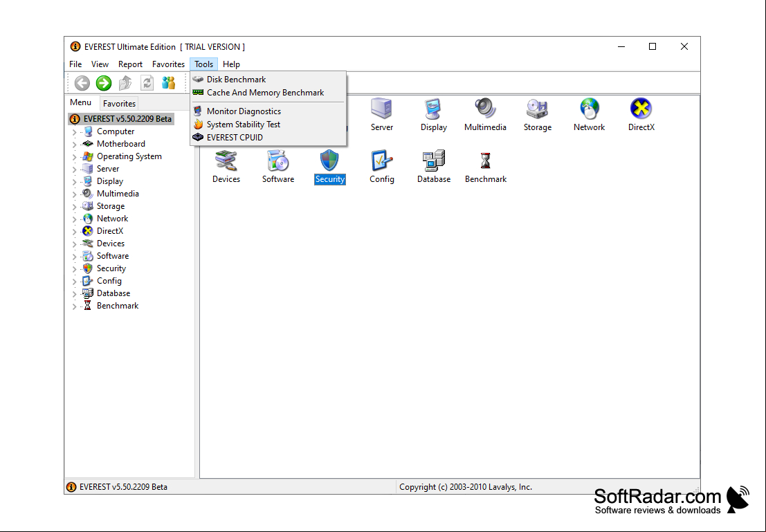766x532 pixels.
Task: Click the Up level toolbar arrow
Action: coord(125,83)
